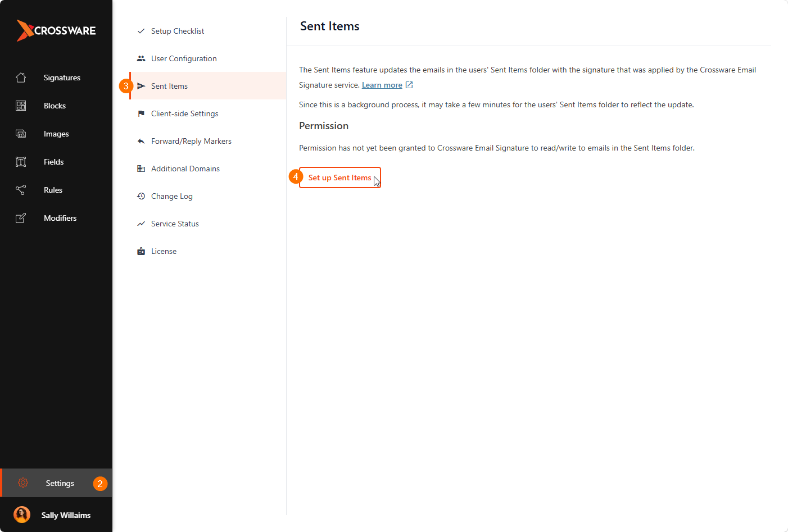This screenshot has height=532, width=788.
Task: Open the Settings menu item
Action: [56, 483]
